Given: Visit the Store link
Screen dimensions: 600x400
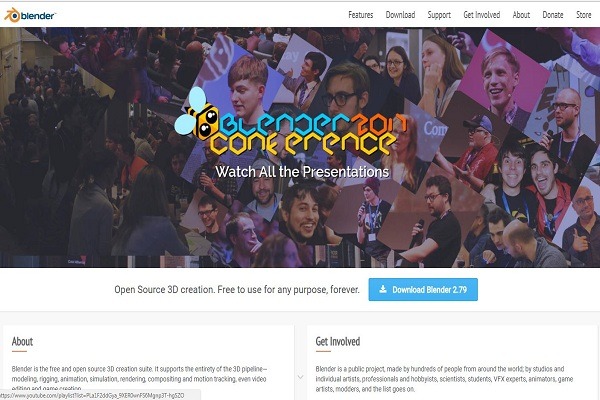Looking at the screenshot, I should pos(584,15).
